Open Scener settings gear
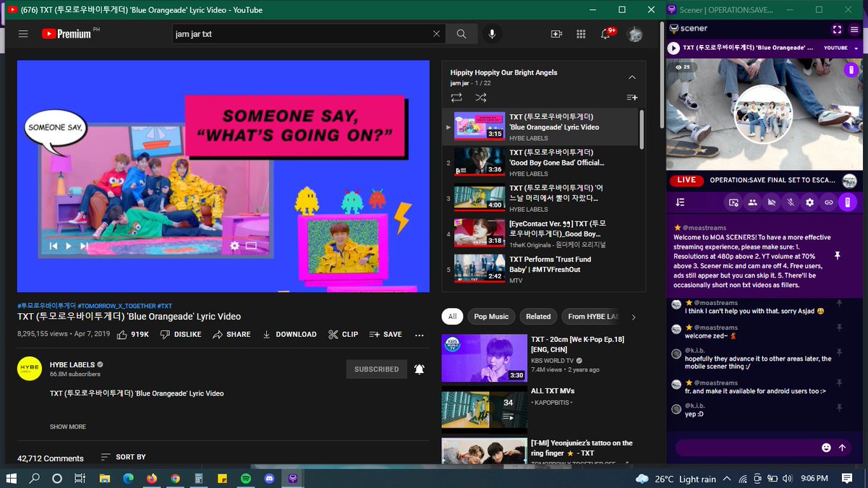This screenshot has width=868, height=488. [810, 202]
